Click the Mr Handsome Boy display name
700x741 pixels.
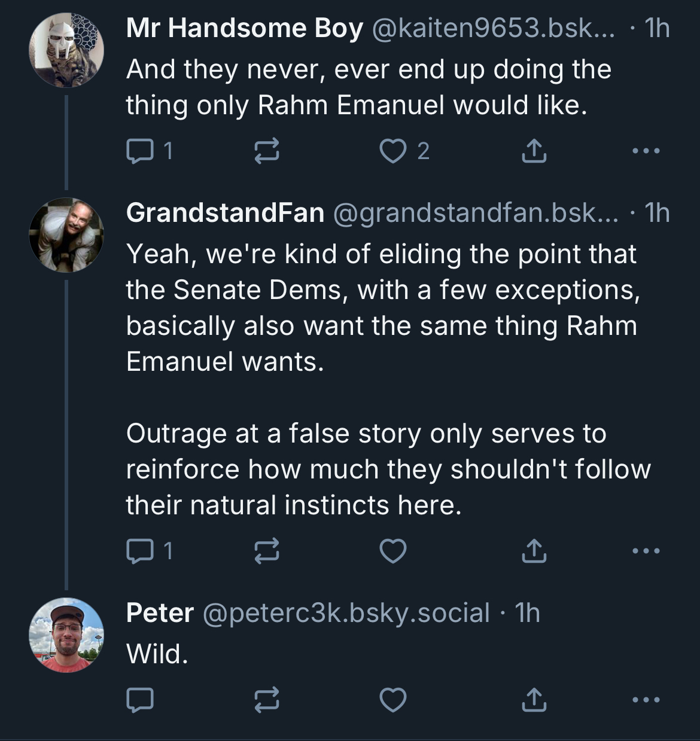244,28
